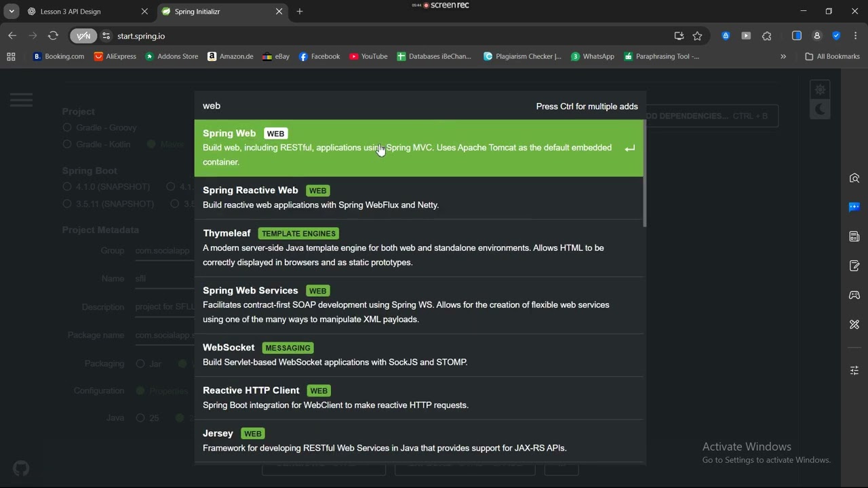Open the media control play icon
868x488 pixels.
[746, 36]
